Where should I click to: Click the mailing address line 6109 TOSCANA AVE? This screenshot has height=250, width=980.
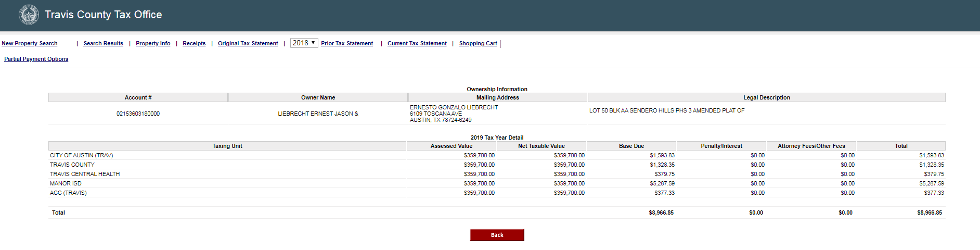436,114
